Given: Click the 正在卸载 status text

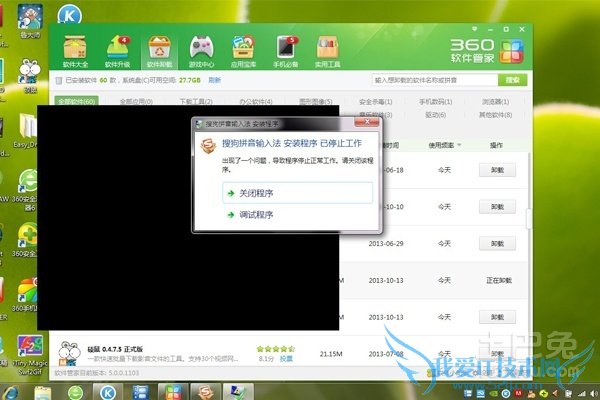Looking at the screenshot, I should coord(499,280).
